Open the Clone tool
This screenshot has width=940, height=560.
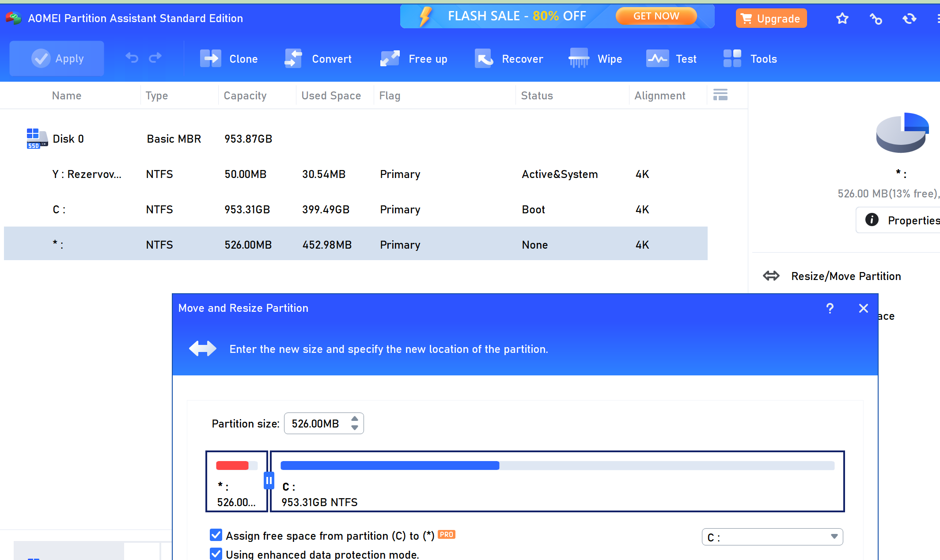229,59
